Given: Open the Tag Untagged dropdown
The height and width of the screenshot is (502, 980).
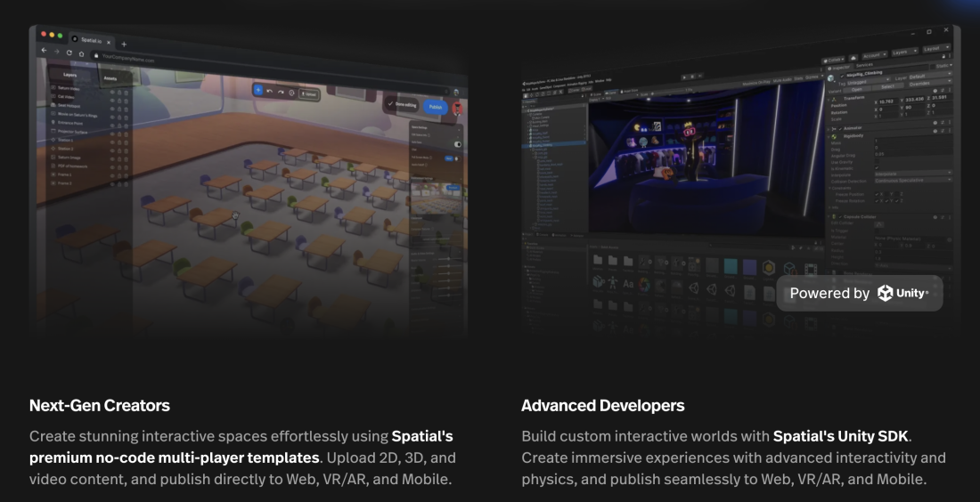Looking at the screenshot, I should coord(868,81).
